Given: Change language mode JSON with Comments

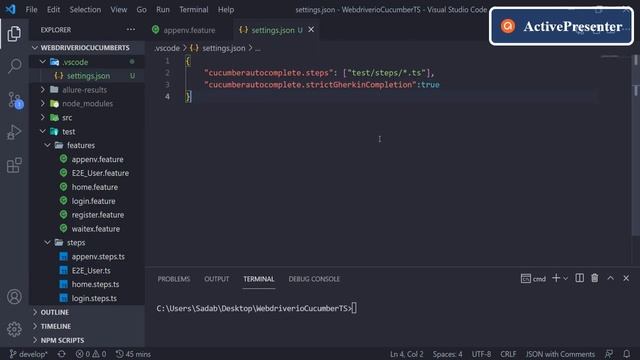Looking at the screenshot, I should click(x=560, y=354).
